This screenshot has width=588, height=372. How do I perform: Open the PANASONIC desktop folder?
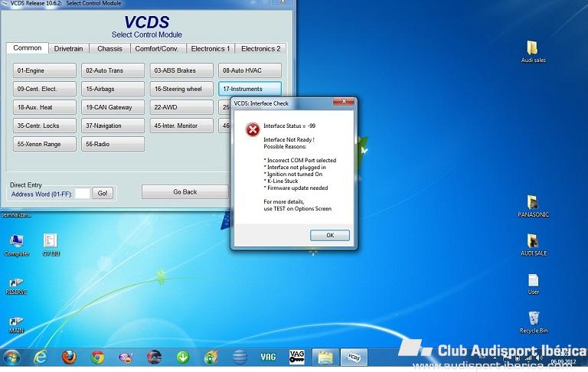pos(533,205)
